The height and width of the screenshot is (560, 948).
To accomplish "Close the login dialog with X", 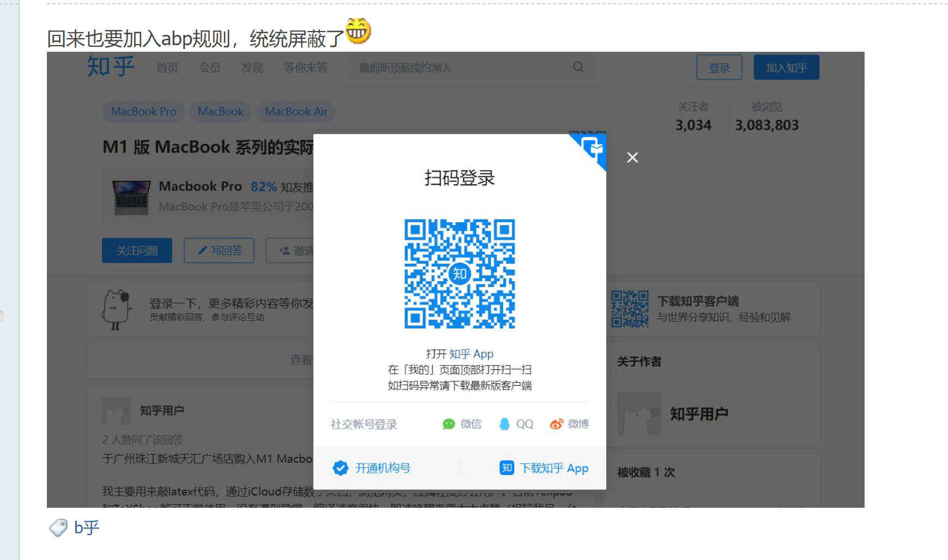I will (x=632, y=157).
